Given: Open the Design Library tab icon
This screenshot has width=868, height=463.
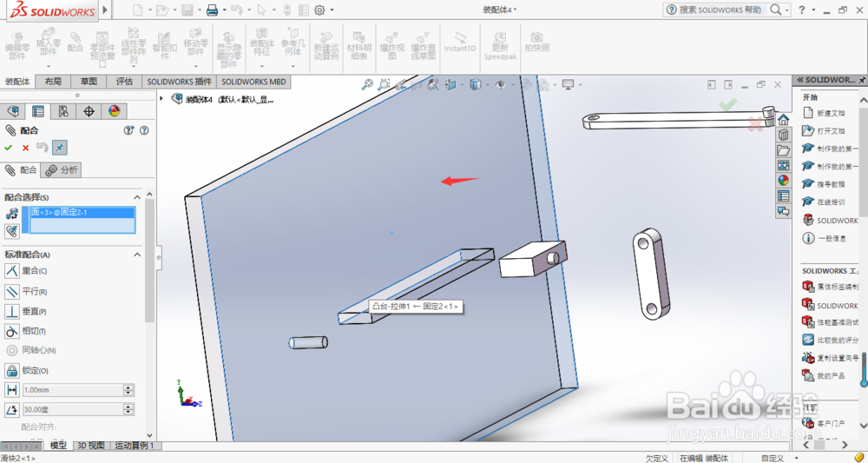Looking at the screenshot, I should coord(783,135).
